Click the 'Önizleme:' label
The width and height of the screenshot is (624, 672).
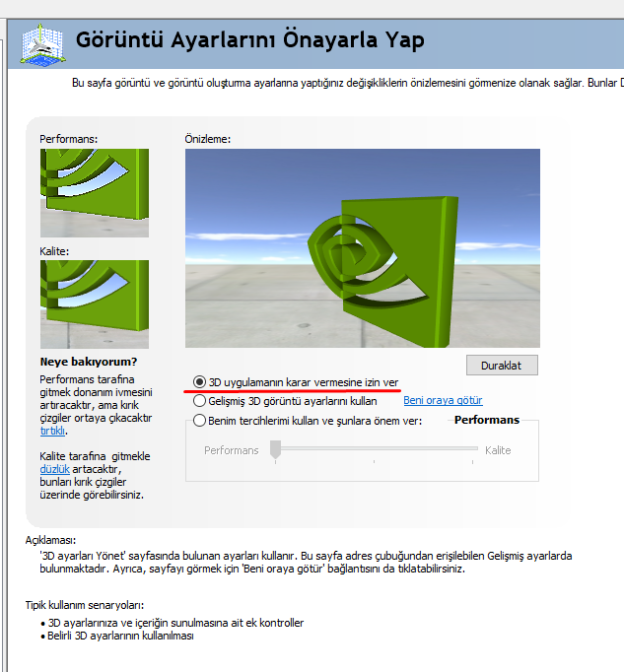tap(208, 139)
